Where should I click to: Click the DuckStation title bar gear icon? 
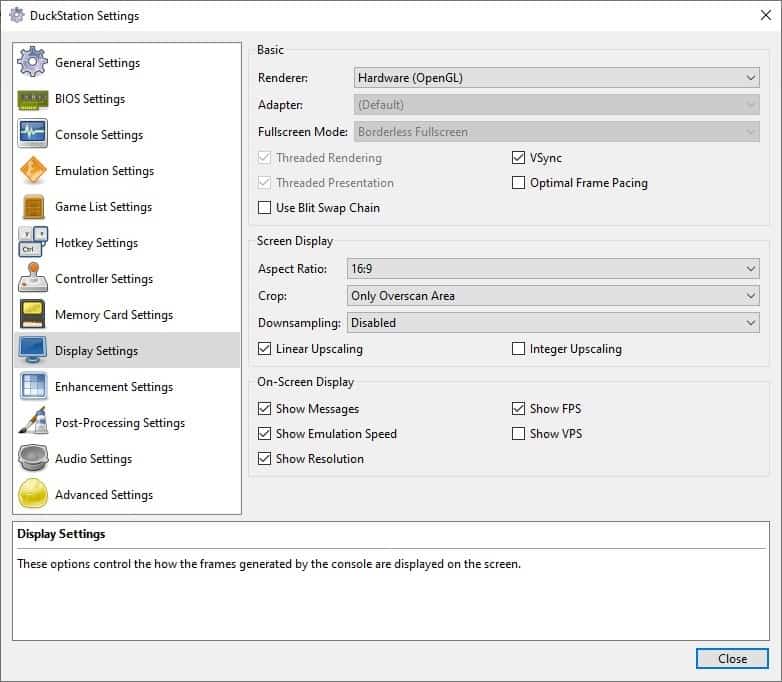(x=16, y=15)
